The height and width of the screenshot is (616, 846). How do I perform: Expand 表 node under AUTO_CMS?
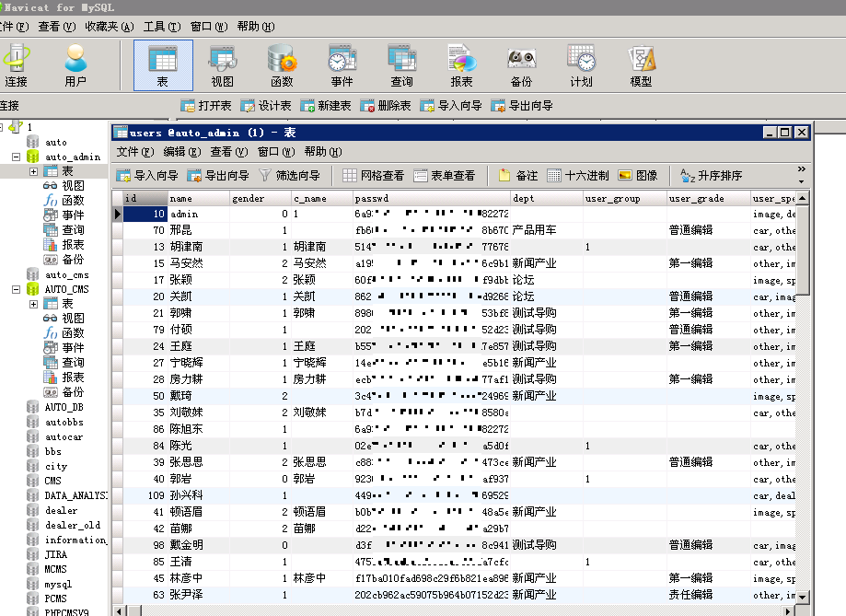(33, 304)
